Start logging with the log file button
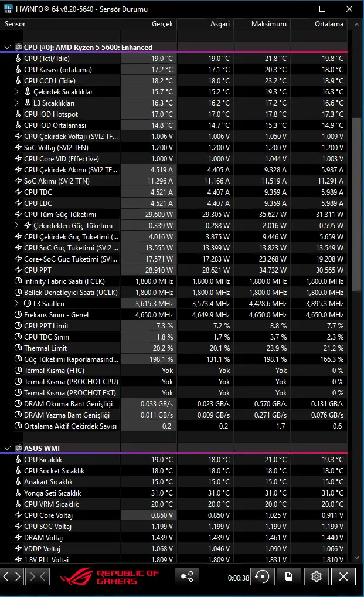 (x=289, y=576)
